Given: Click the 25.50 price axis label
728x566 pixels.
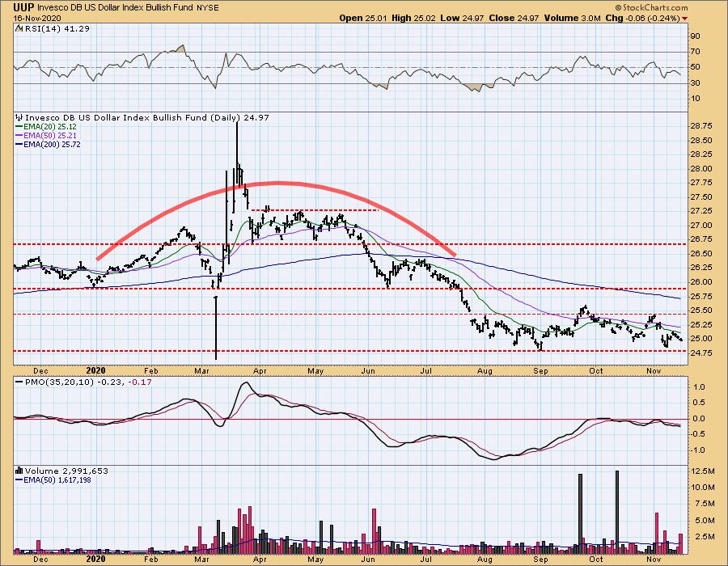Looking at the screenshot, I should (x=701, y=310).
